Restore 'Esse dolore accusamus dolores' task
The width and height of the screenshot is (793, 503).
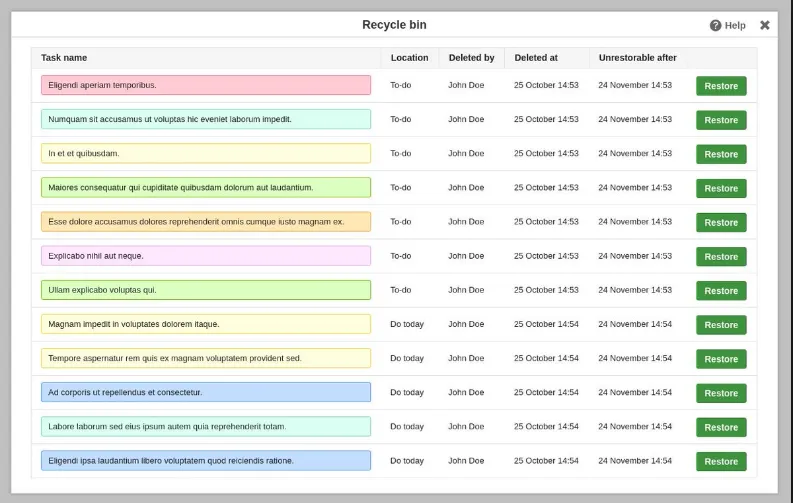[x=721, y=222]
